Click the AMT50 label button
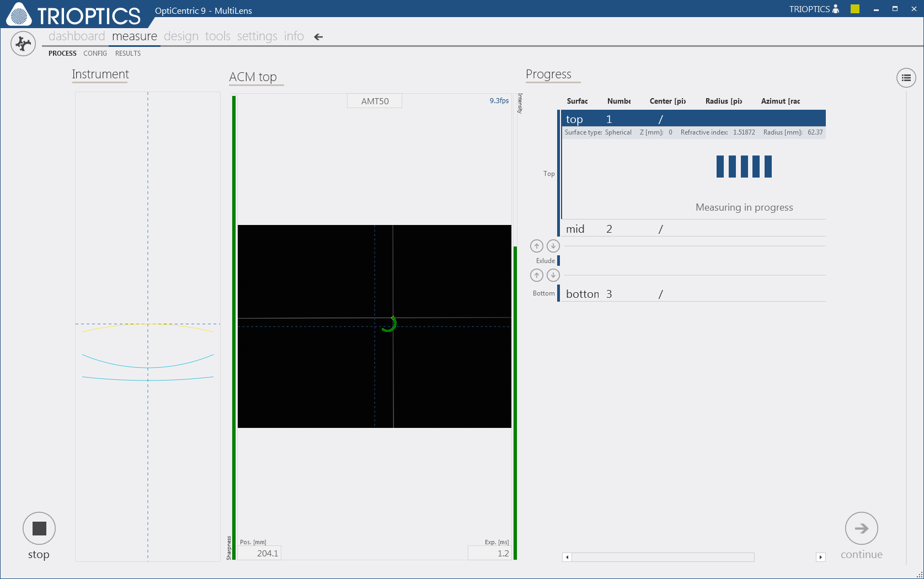This screenshot has width=924, height=579. point(375,101)
